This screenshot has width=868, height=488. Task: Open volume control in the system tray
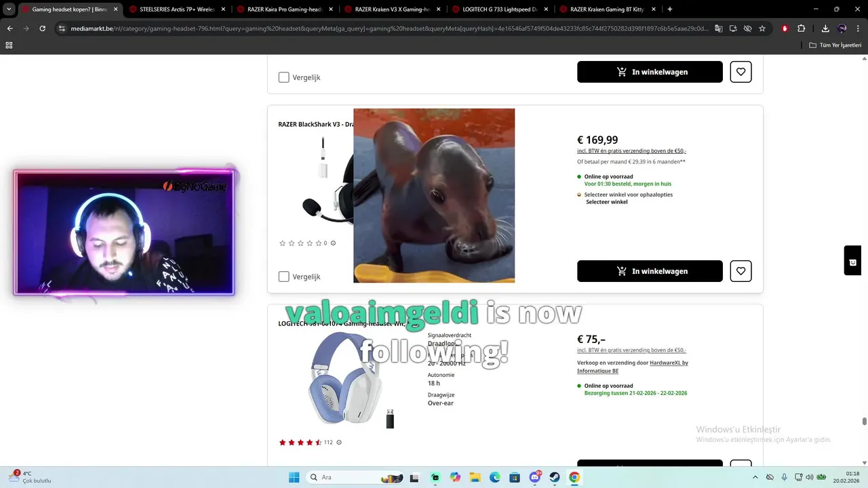click(x=810, y=477)
